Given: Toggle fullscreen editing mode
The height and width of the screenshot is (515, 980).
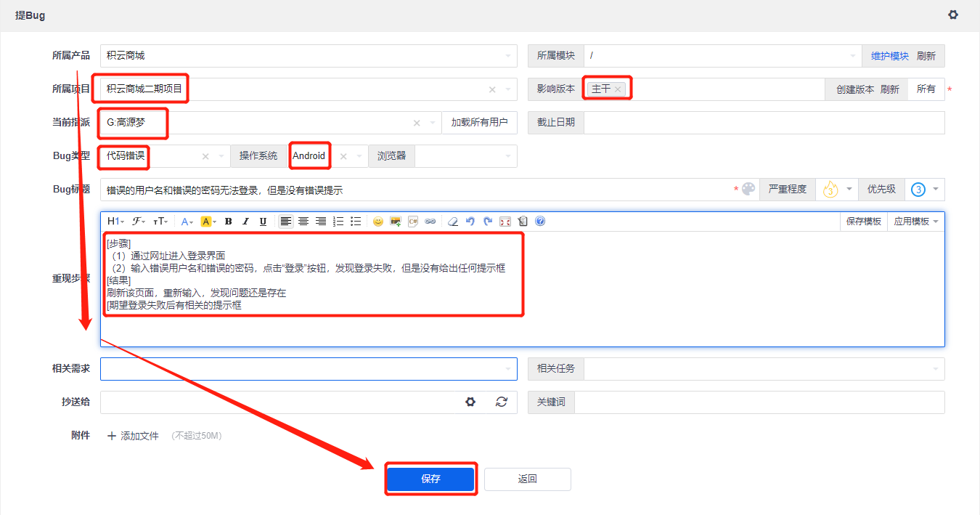Looking at the screenshot, I should [x=505, y=222].
